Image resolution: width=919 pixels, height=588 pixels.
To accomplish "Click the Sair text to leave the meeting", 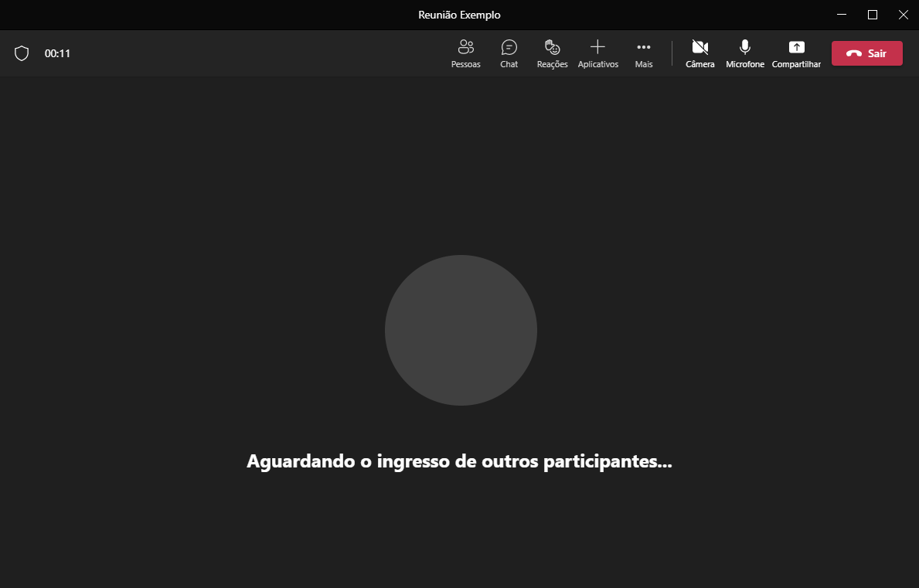I will coord(877,53).
